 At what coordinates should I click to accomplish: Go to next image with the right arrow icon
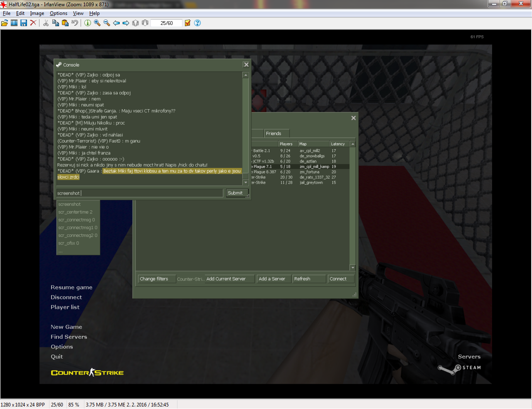[126, 23]
